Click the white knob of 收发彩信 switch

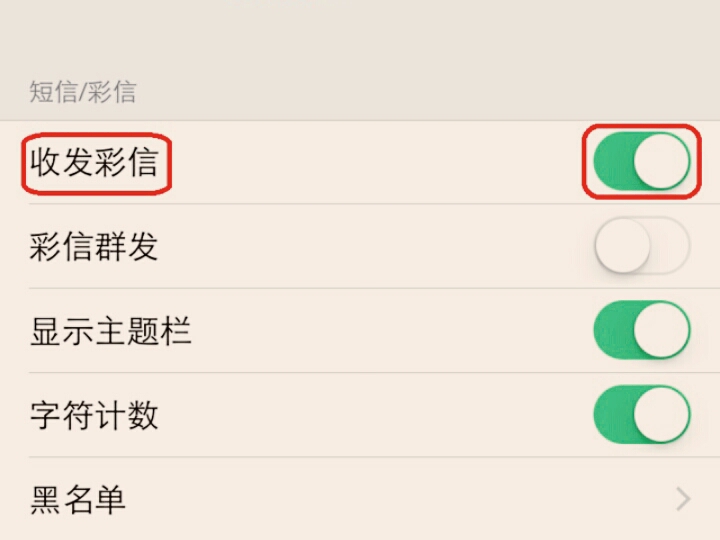tap(661, 162)
